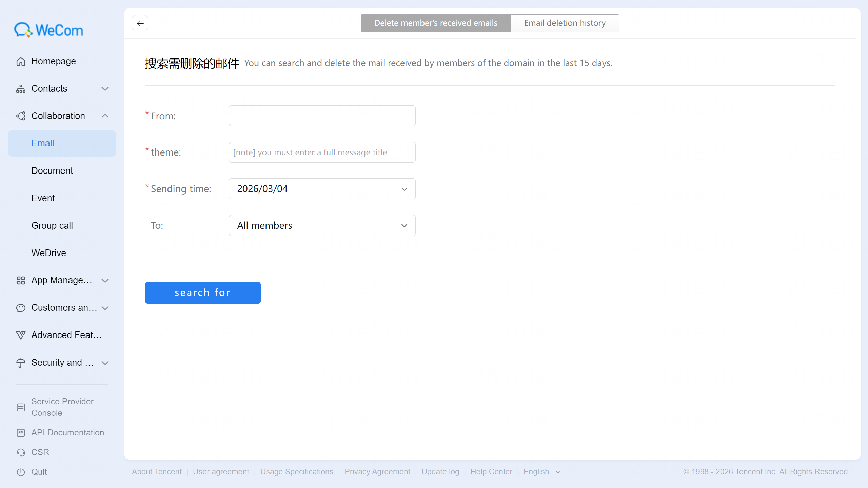The height and width of the screenshot is (488, 868).
Task: Collapse the Collaboration section
Action: (x=105, y=116)
